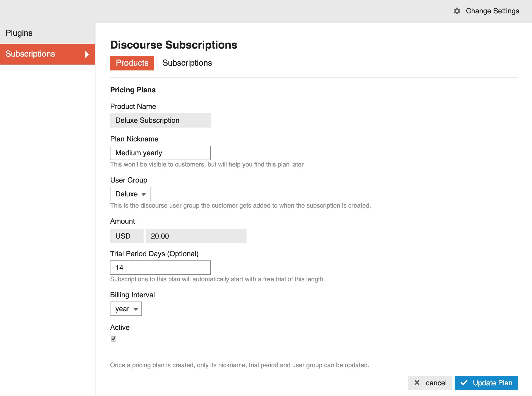This screenshot has height=396, width=532.
Task: Click the Plan Nickname input field
Action: [x=161, y=153]
